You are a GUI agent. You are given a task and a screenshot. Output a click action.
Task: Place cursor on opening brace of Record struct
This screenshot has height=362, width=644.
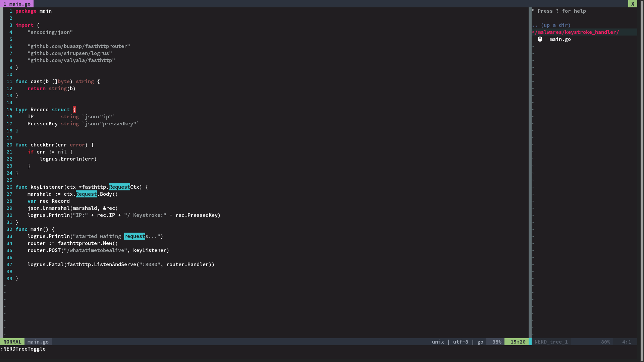pos(74,110)
